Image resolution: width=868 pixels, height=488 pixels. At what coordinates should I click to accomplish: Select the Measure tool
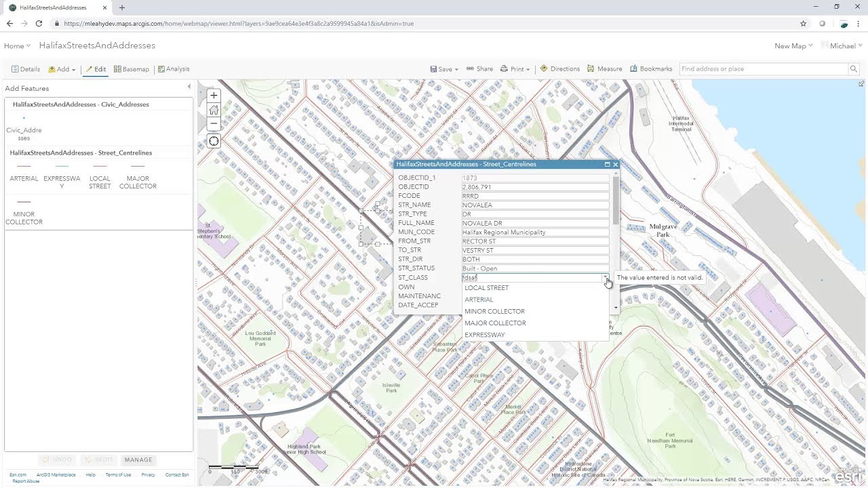605,69
